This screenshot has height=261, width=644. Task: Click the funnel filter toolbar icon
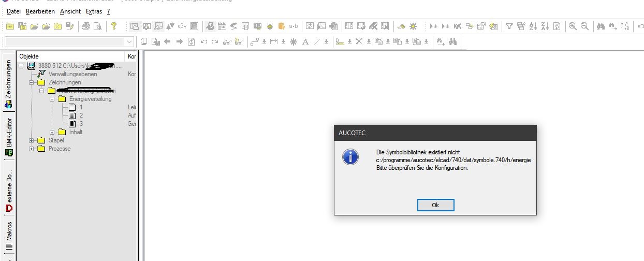tap(509, 26)
